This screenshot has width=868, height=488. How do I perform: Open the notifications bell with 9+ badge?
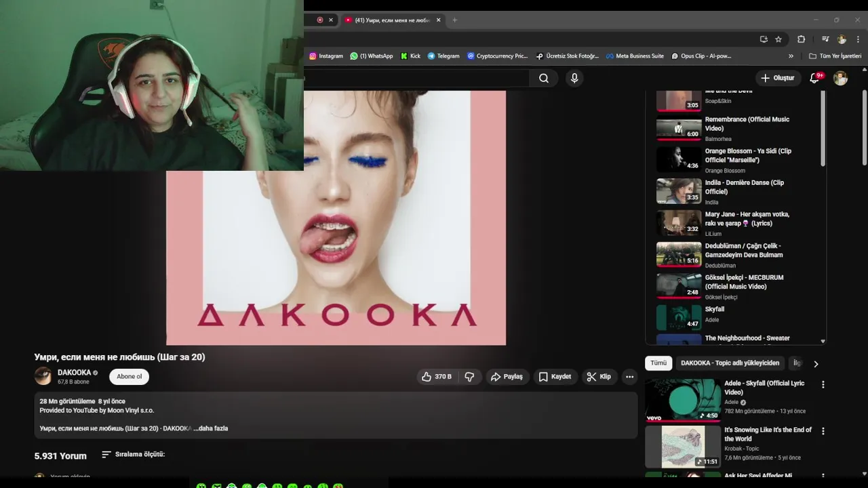pos(815,78)
